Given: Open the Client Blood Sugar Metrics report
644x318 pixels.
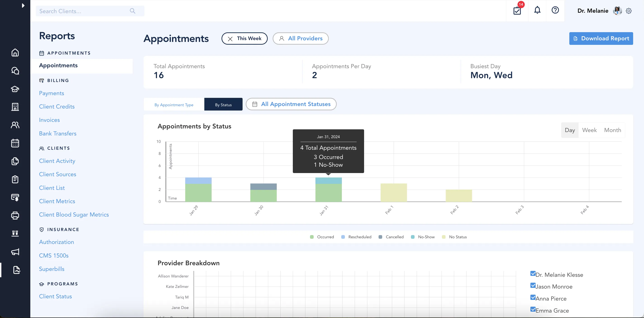Looking at the screenshot, I should tap(74, 214).
